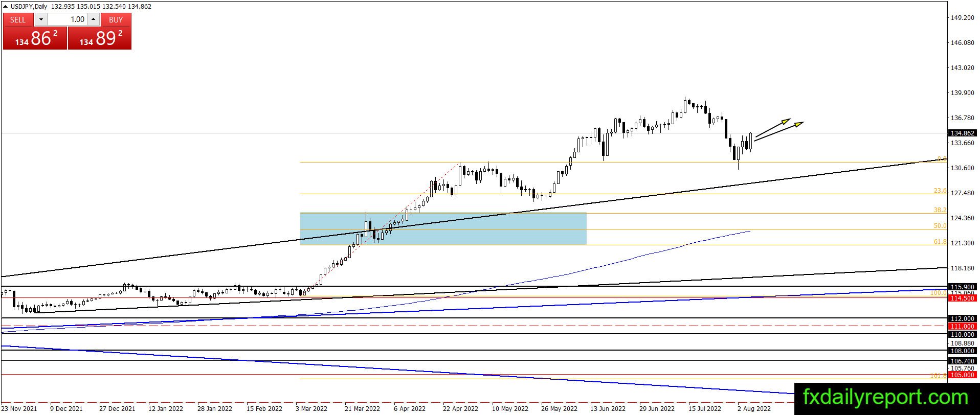This screenshot has height=415, width=980.
Task: Increase lot volume with up arrow
Action: [93, 19]
